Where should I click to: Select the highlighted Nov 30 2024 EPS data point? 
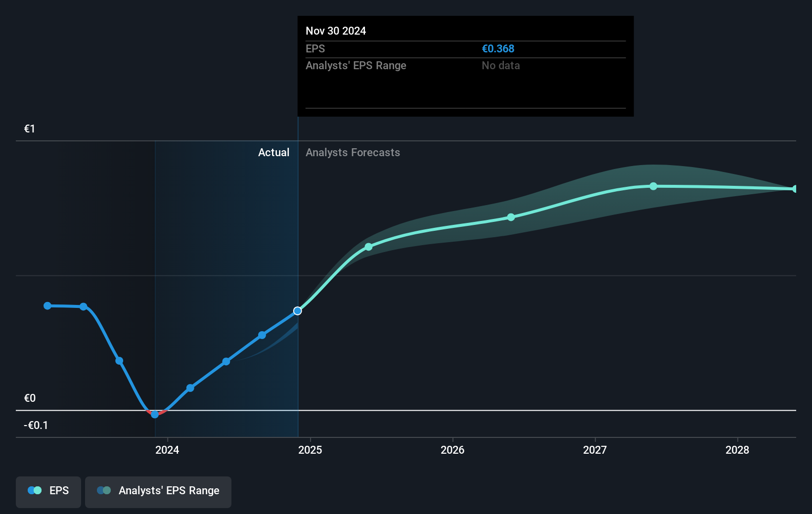[x=297, y=311]
